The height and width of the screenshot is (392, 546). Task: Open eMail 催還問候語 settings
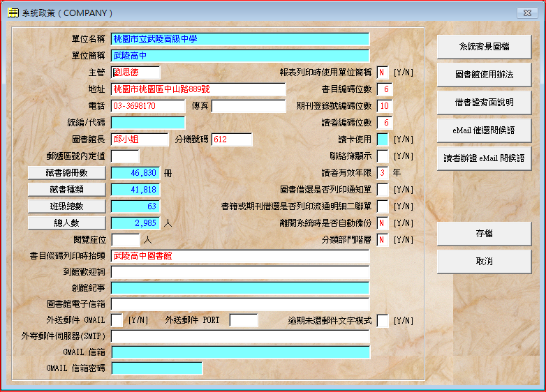point(484,130)
